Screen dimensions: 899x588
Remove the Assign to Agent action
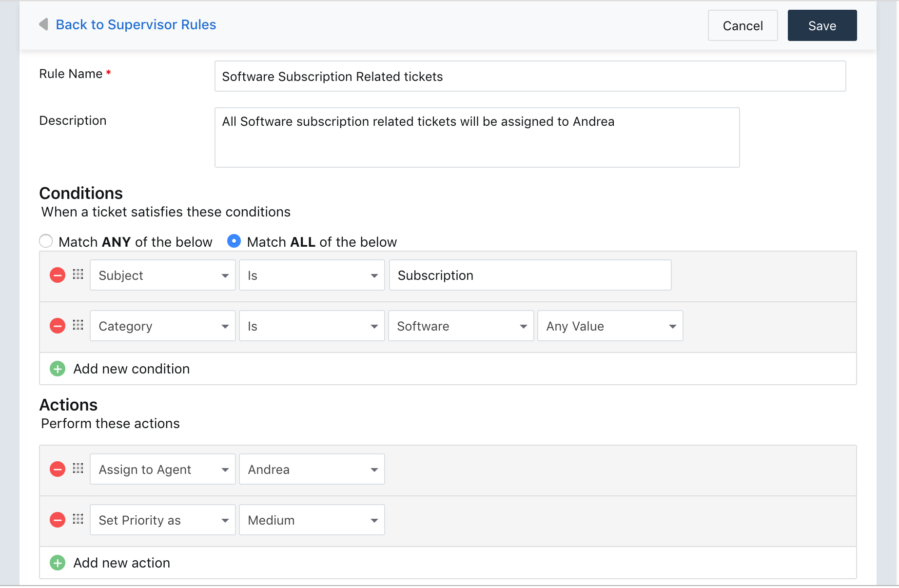(x=58, y=469)
